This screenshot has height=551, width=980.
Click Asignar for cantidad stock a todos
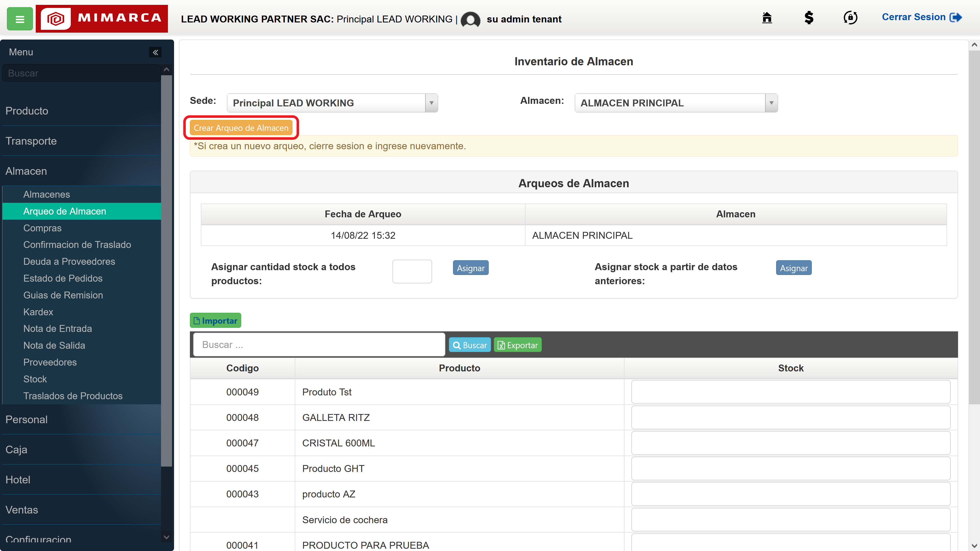[x=471, y=268]
